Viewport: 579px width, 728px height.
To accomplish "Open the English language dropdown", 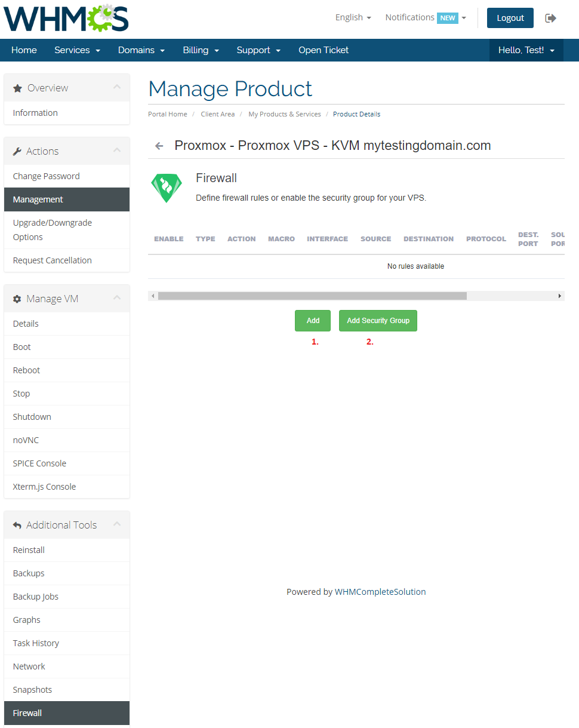I will click(x=353, y=17).
